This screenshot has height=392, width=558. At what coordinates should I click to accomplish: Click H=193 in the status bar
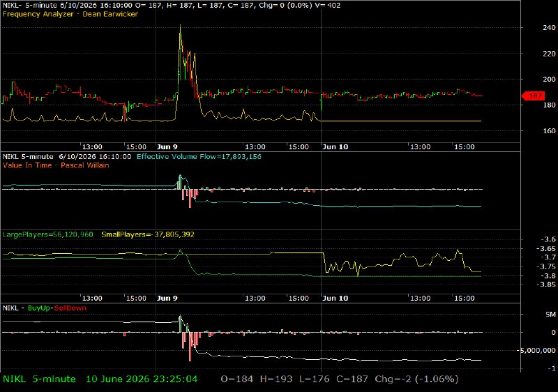pos(276,379)
